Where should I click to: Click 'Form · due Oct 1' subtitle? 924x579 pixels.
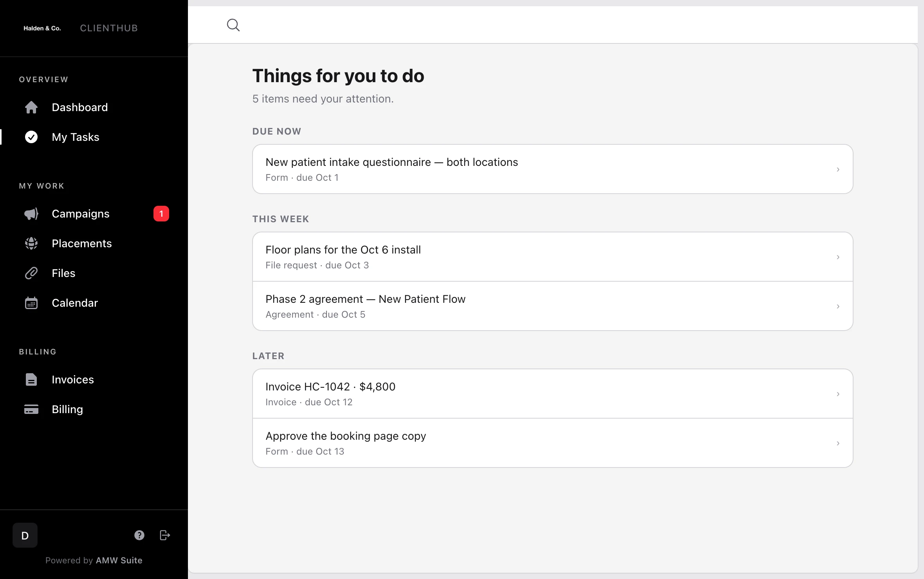(302, 178)
